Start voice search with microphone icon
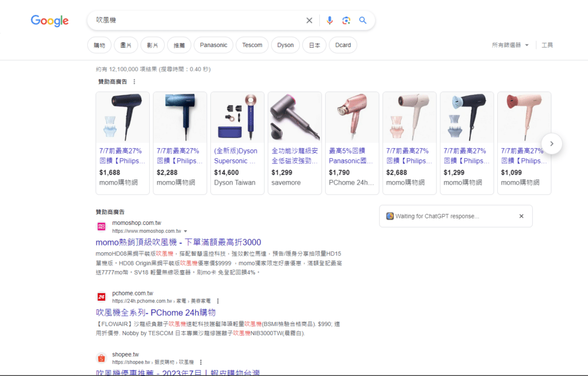Image resolution: width=588 pixels, height=376 pixels. click(x=330, y=20)
